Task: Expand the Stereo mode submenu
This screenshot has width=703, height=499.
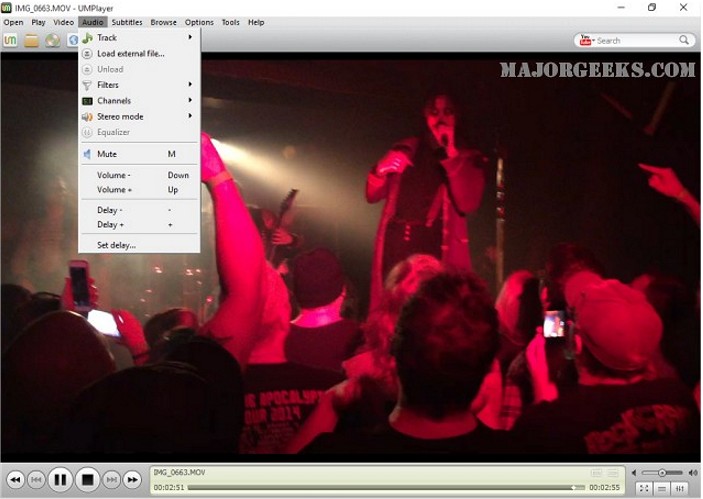Action: pos(139,116)
